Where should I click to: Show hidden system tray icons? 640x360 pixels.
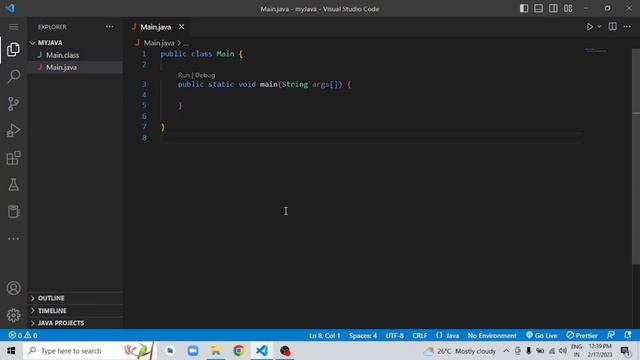506,351
